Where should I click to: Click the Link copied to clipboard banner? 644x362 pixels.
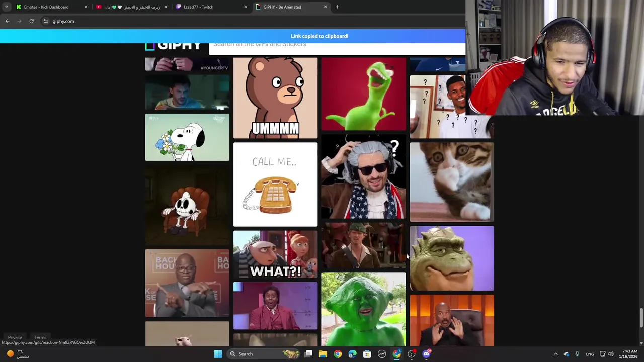[x=233, y=36]
